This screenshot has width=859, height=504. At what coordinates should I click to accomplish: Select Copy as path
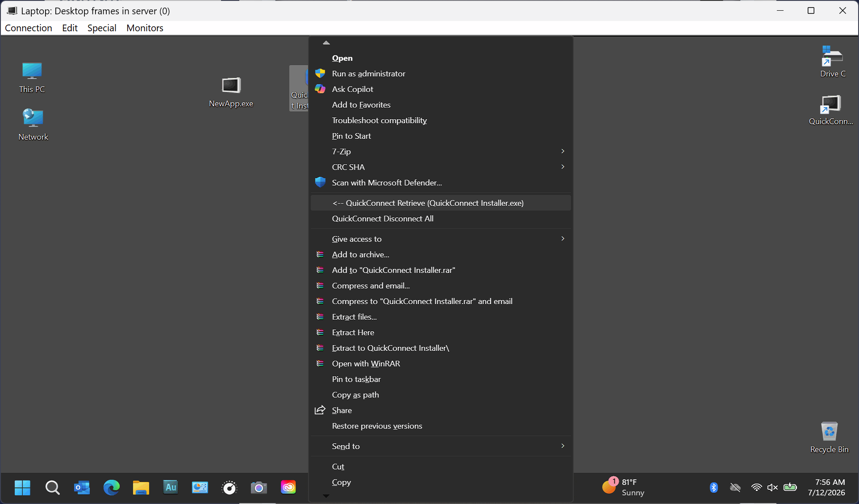[x=441, y=395]
